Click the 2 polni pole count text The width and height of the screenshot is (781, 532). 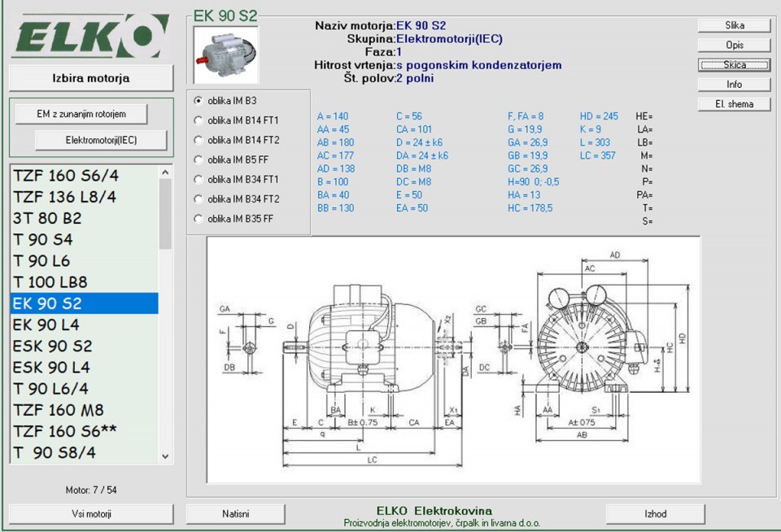pos(415,78)
